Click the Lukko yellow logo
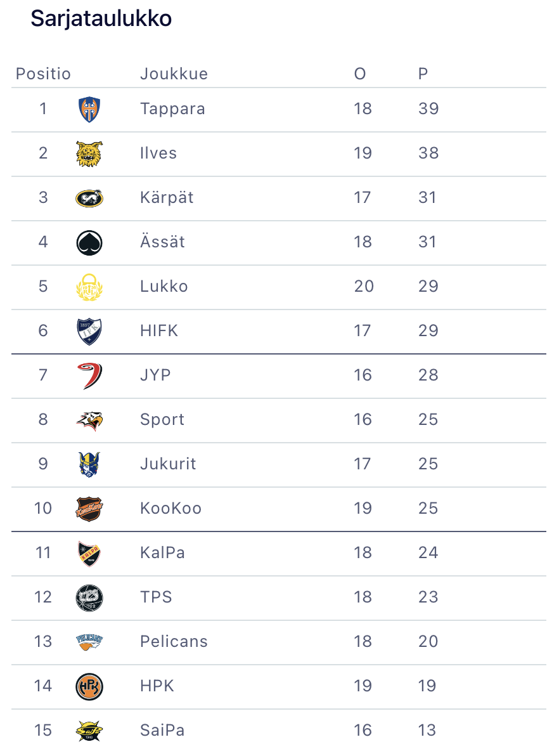559x756 pixels. pyautogui.click(x=89, y=287)
